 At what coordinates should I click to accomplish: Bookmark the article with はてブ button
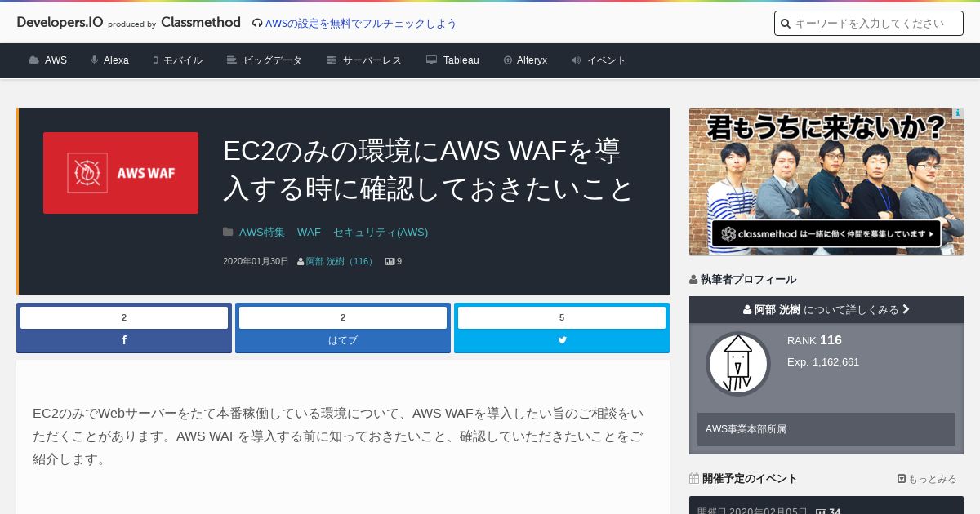(343, 340)
